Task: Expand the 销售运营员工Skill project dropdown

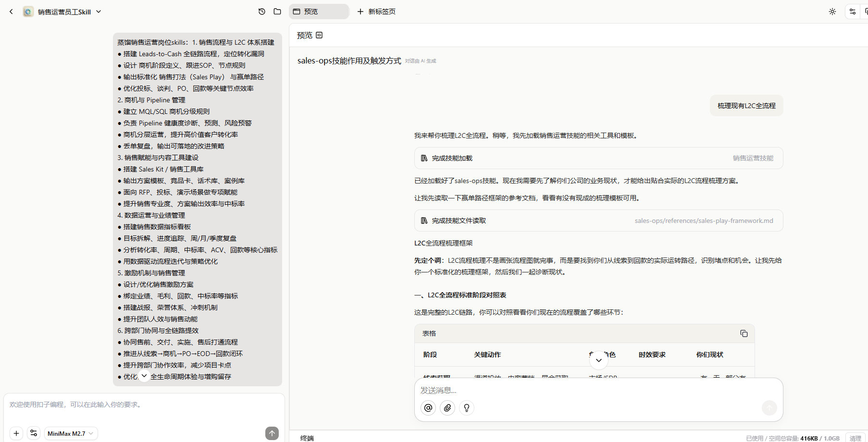Action: (99, 12)
